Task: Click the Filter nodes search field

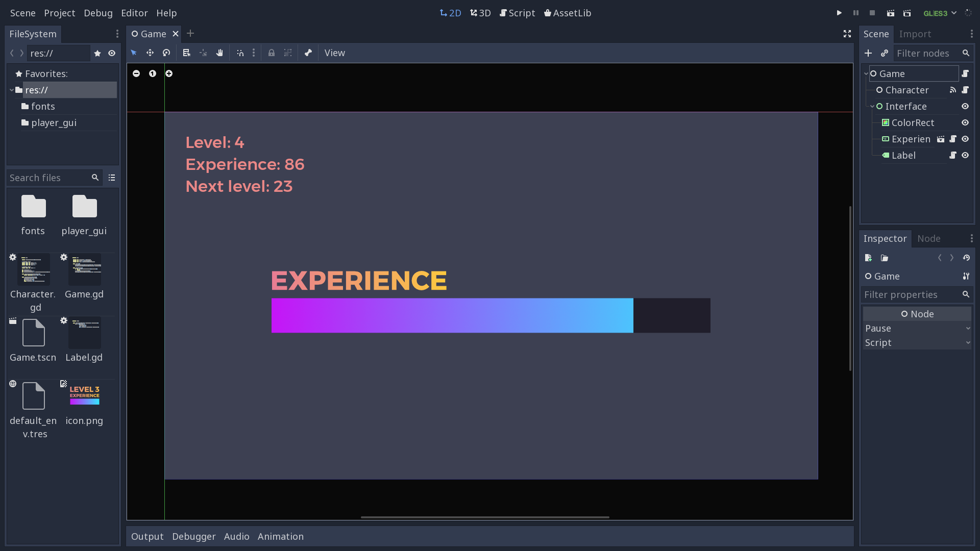Action: [x=924, y=53]
